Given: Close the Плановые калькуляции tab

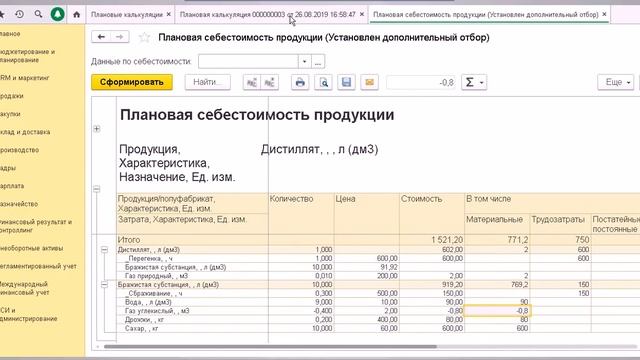Looking at the screenshot, I should pyautogui.click(x=169, y=14).
